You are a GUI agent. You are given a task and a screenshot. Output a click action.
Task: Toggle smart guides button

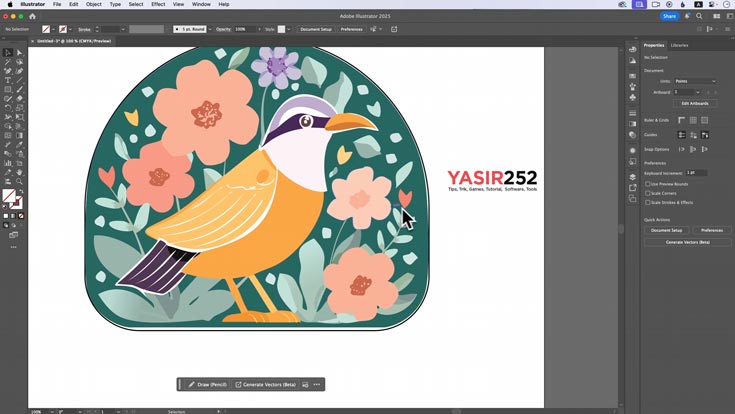coord(705,135)
